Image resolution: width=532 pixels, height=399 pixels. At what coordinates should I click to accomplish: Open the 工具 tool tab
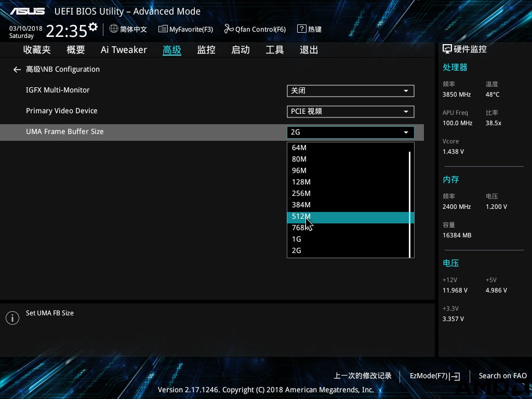coord(275,50)
